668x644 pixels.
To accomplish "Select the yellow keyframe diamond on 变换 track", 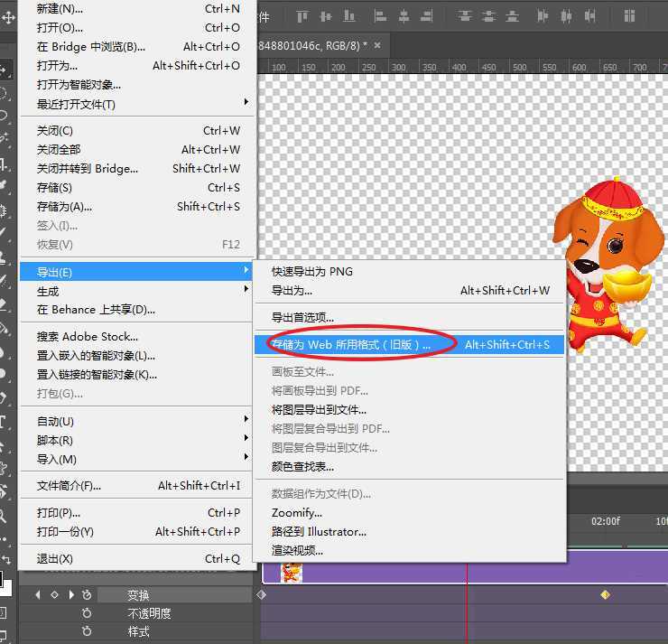I will point(605,594).
